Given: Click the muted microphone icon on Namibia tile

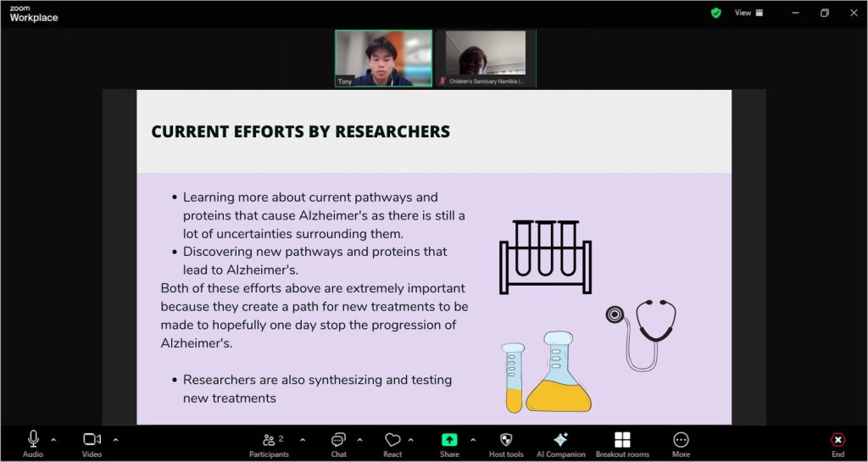Looking at the screenshot, I should (x=442, y=81).
